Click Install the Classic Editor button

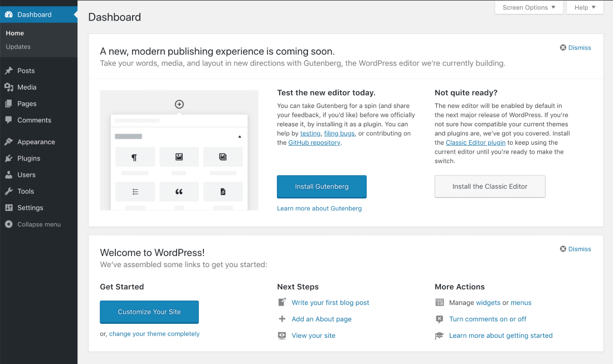click(x=490, y=186)
